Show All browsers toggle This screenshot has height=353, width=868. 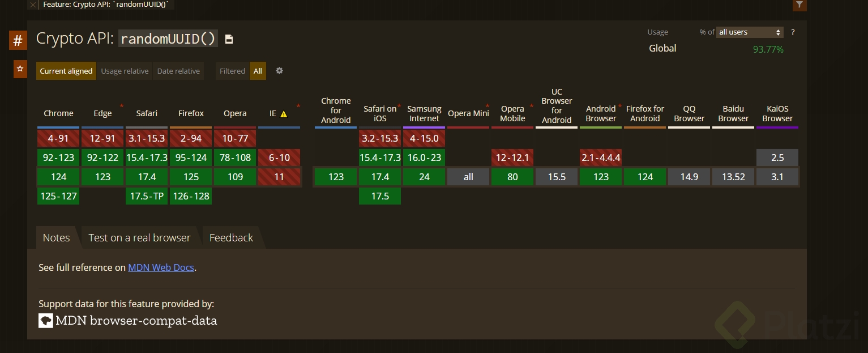click(258, 71)
